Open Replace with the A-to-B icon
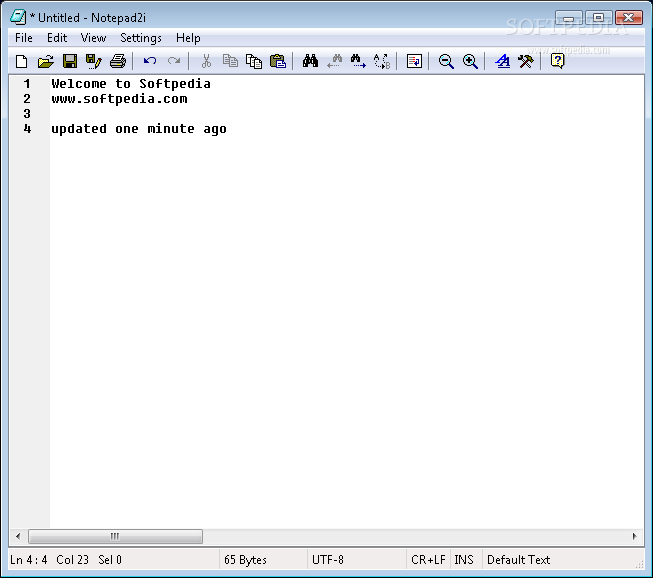 (382, 62)
